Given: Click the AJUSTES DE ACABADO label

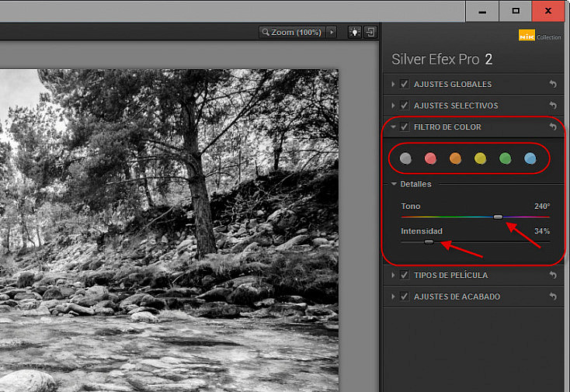Looking at the screenshot, I should (x=457, y=297).
